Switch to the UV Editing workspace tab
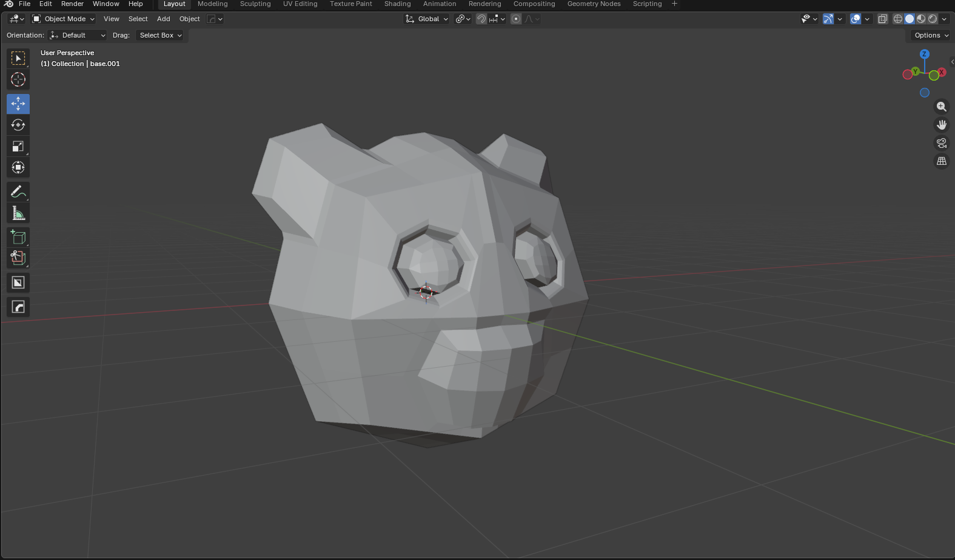Viewport: 955px width, 560px height. [300, 4]
